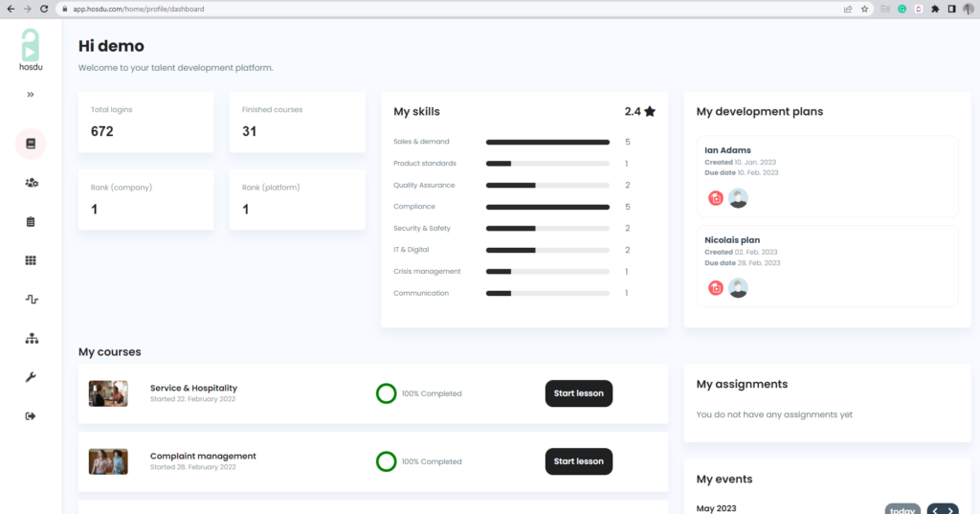The height and width of the screenshot is (514, 980).
Task: Open the users settings sidebar icon
Action: coord(31,183)
